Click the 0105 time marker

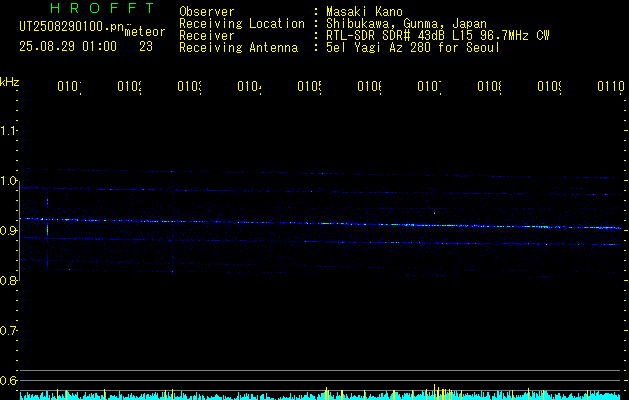pos(309,87)
